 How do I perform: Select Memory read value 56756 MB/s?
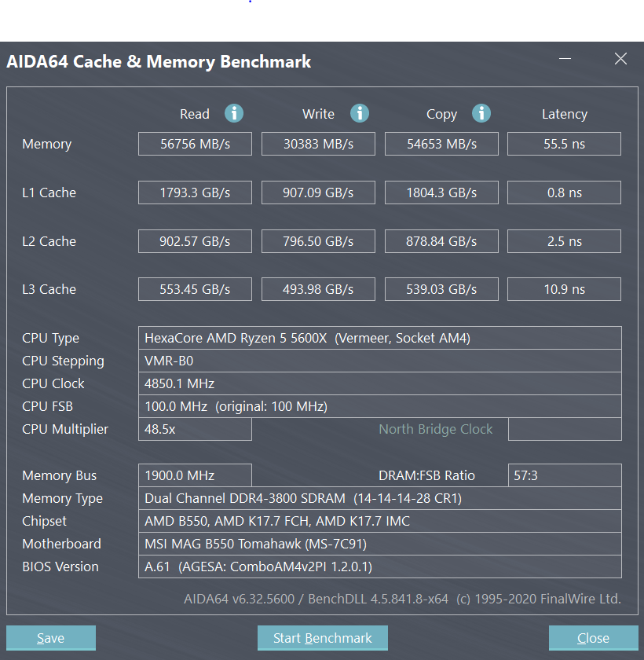[x=196, y=144]
